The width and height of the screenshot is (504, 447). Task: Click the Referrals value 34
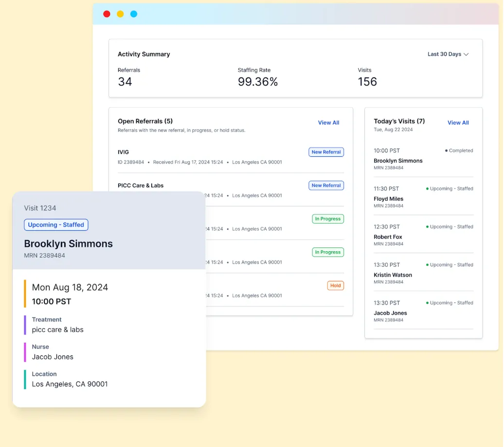125,82
